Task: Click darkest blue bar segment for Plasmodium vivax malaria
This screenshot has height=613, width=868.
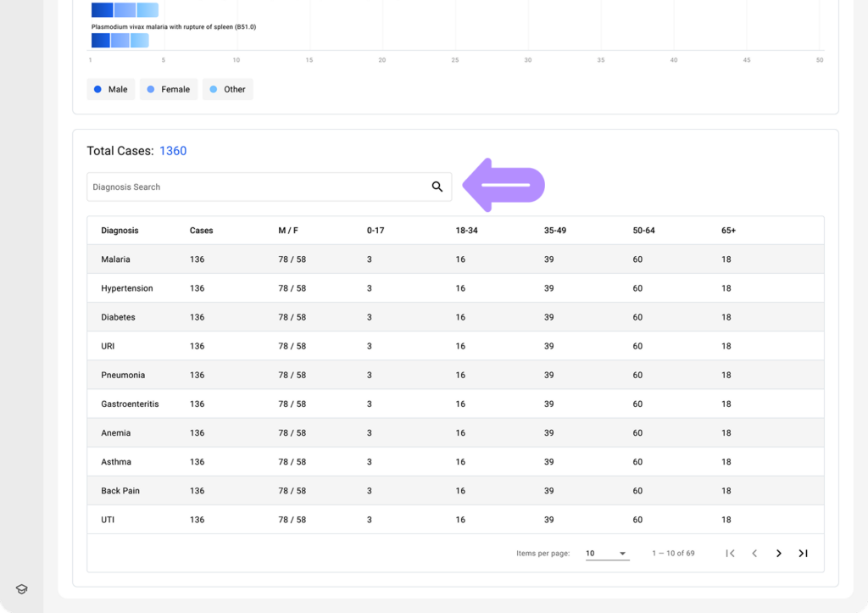Action: (100, 41)
